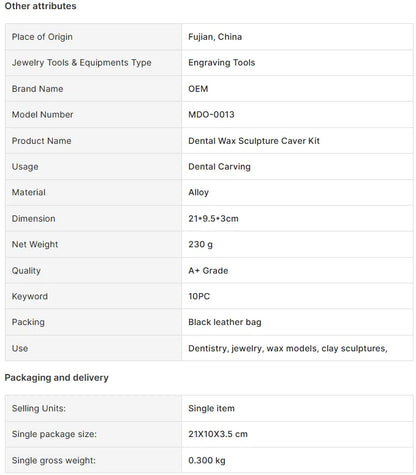
Task: Click the 'Packaging and delivery' heading
Action: click(57, 378)
